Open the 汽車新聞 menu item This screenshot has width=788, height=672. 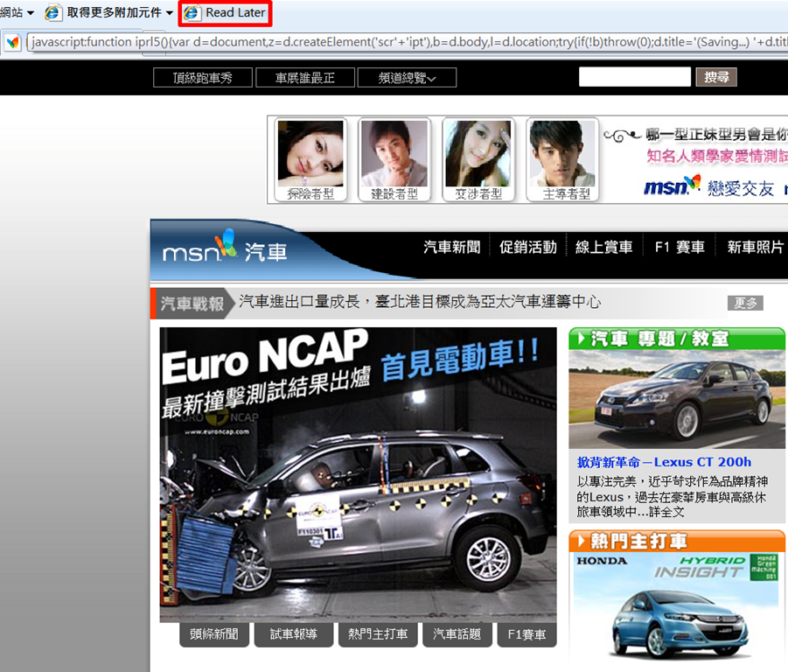(x=452, y=247)
